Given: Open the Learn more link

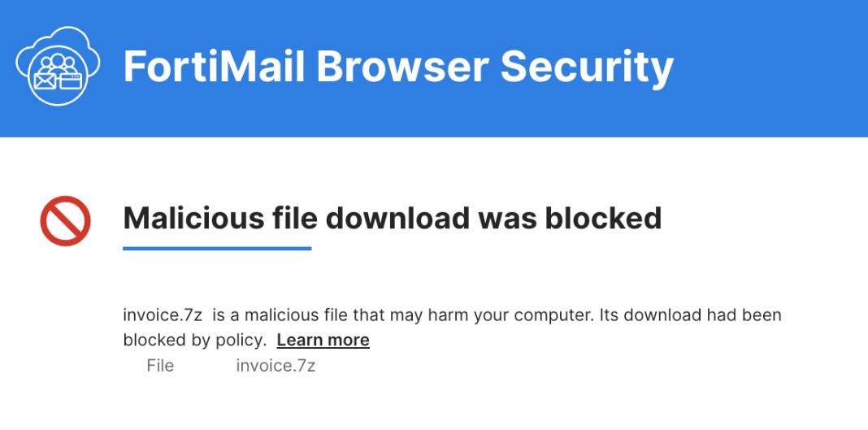Looking at the screenshot, I should point(323,340).
